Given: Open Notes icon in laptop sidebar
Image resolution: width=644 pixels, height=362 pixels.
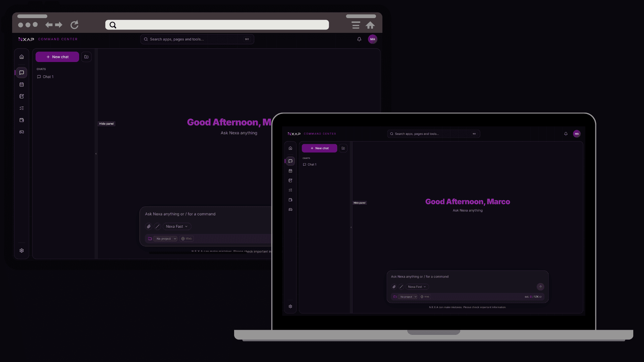Looking at the screenshot, I should click(x=290, y=181).
